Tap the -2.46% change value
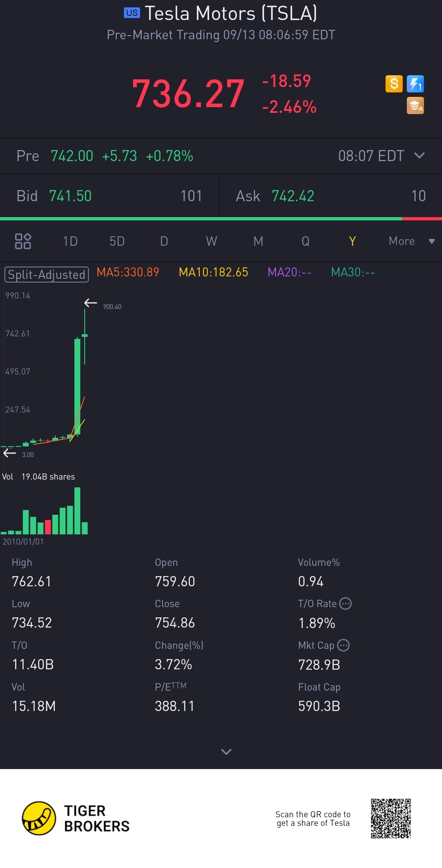This screenshot has height=868, width=442. pos(289,107)
